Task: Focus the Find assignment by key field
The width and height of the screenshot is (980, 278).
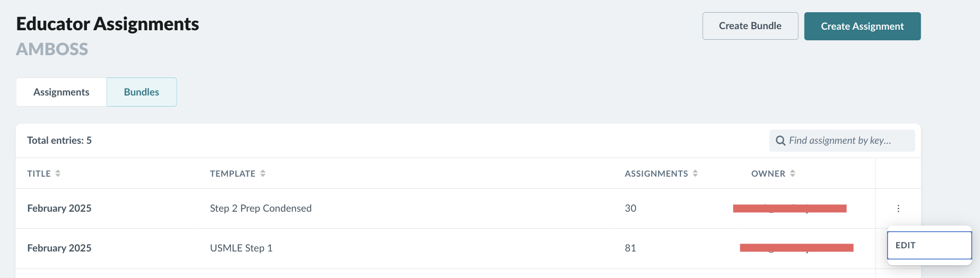Action: (842, 141)
